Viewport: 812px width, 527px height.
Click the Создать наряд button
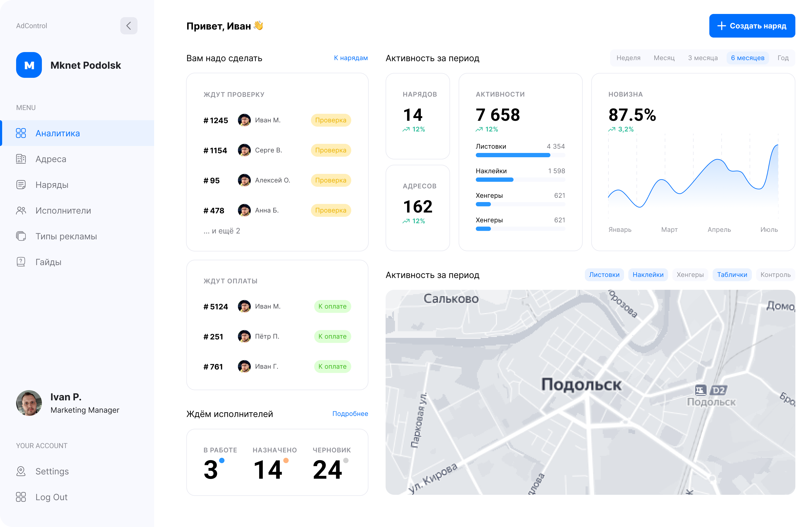pyautogui.click(x=752, y=25)
